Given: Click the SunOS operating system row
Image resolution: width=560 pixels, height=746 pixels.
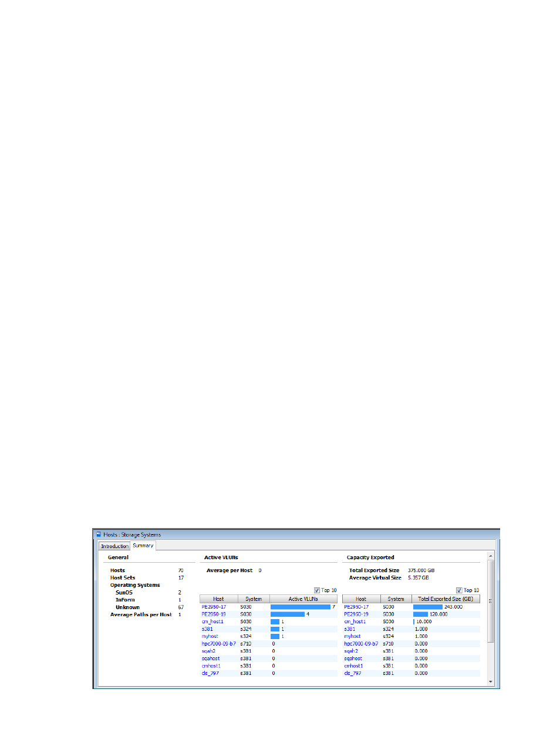Looking at the screenshot, I should coord(150,593).
